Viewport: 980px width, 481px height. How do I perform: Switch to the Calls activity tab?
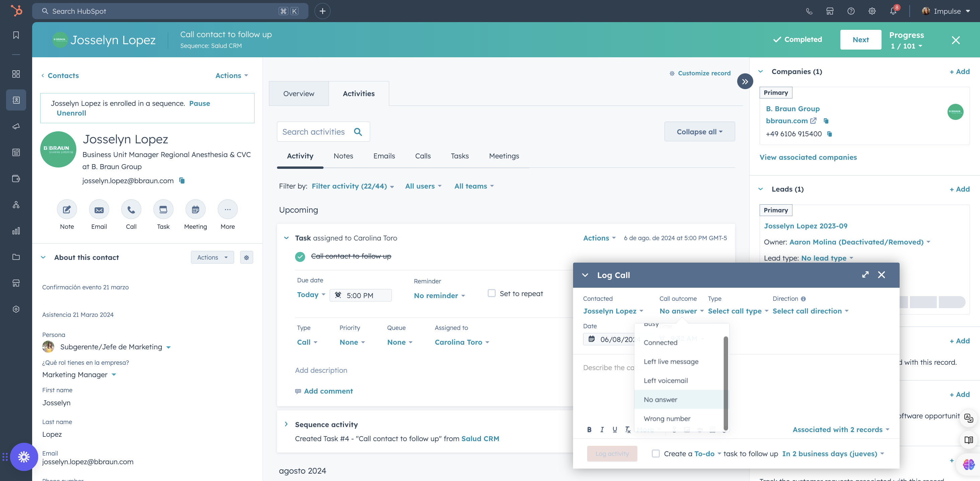click(x=423, y=156)
